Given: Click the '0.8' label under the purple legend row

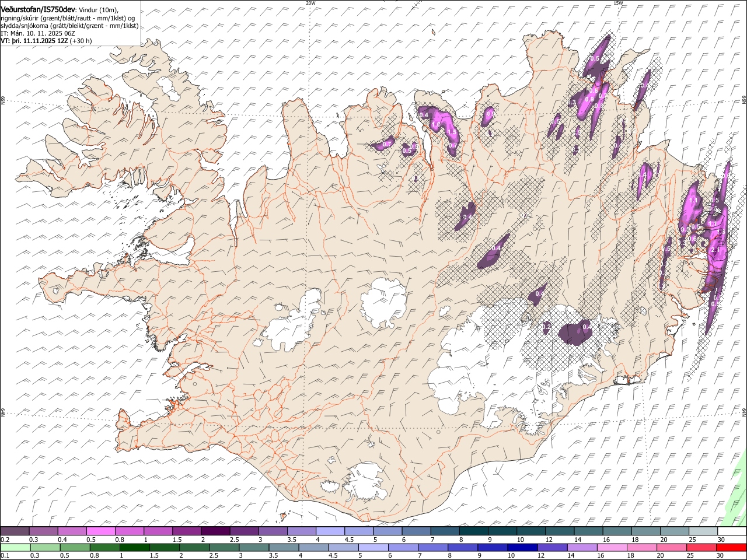Looking at the screenshot, I should click(x=120, y=540).
